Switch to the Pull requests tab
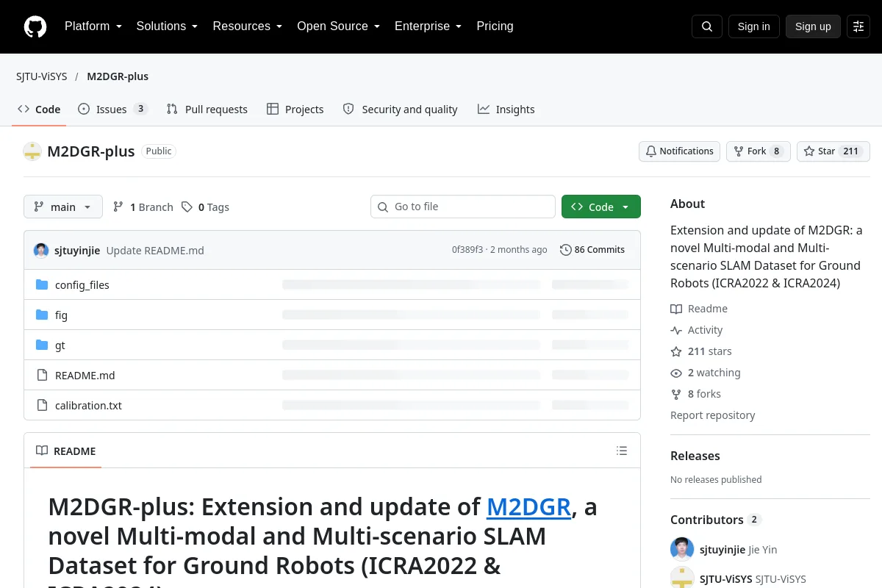Viewport: 882px width, 588px height. (207, 109)
